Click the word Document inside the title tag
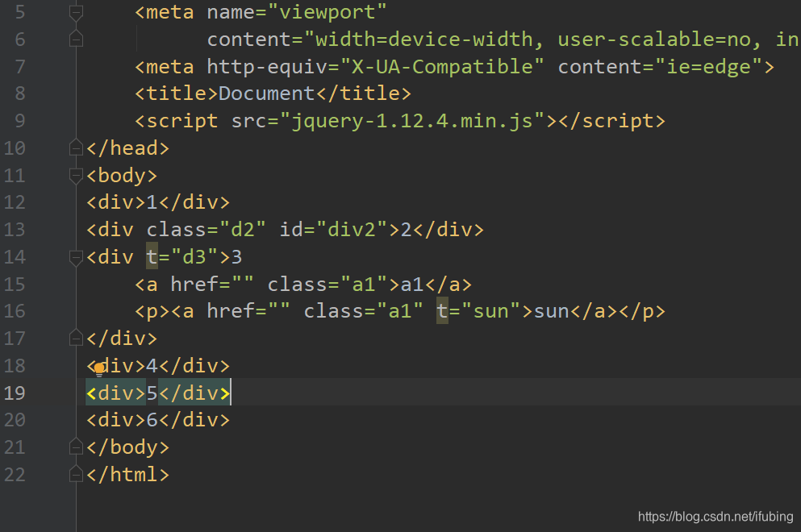Screen dimensions: 801x532 (x=266, y=94)
